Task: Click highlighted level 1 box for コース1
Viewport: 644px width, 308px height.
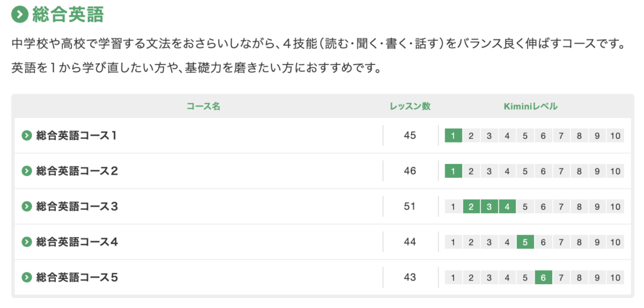Action: point(453,136)
